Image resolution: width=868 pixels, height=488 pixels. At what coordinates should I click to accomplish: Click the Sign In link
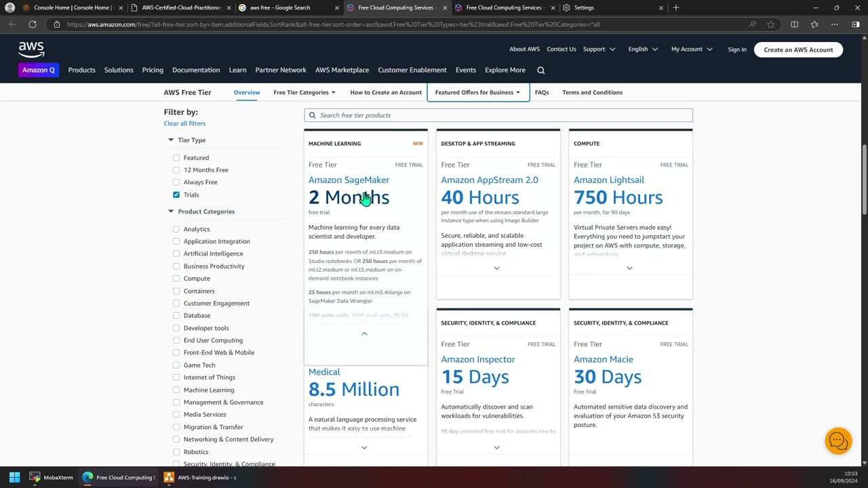point(737,49)
